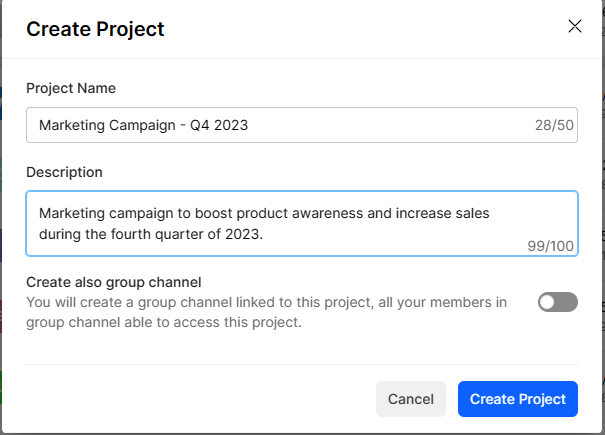Click the group channel helper description text

point(266,312)
